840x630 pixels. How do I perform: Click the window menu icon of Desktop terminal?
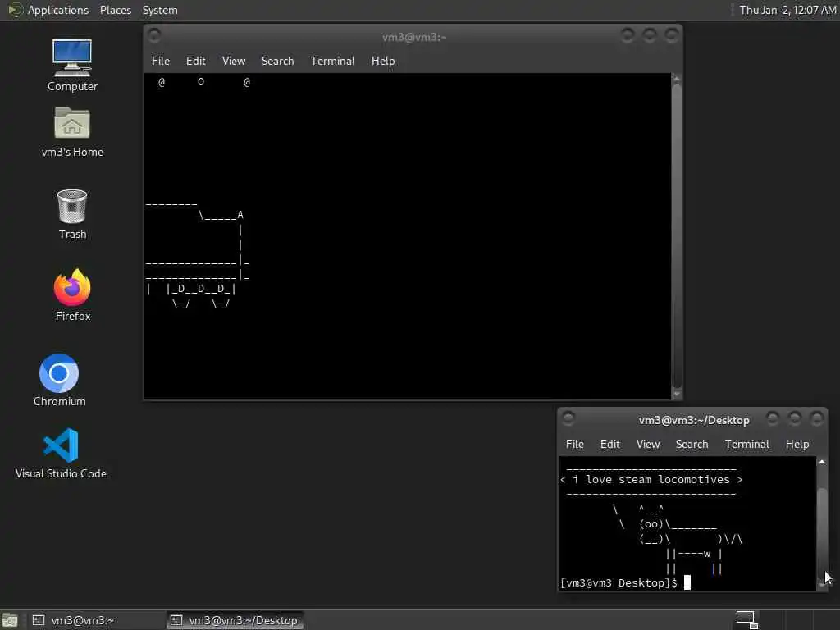pos(568,418)
